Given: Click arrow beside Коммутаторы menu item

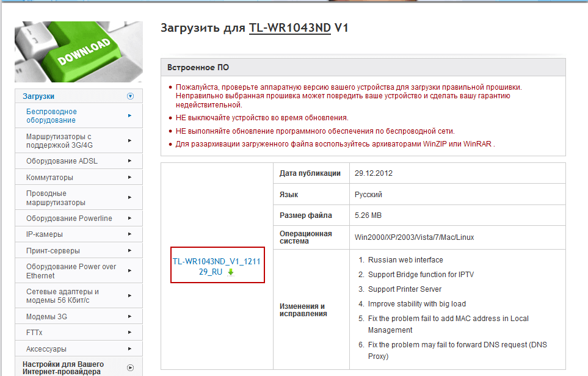Looking at the screenshot, I should (129, 178).
